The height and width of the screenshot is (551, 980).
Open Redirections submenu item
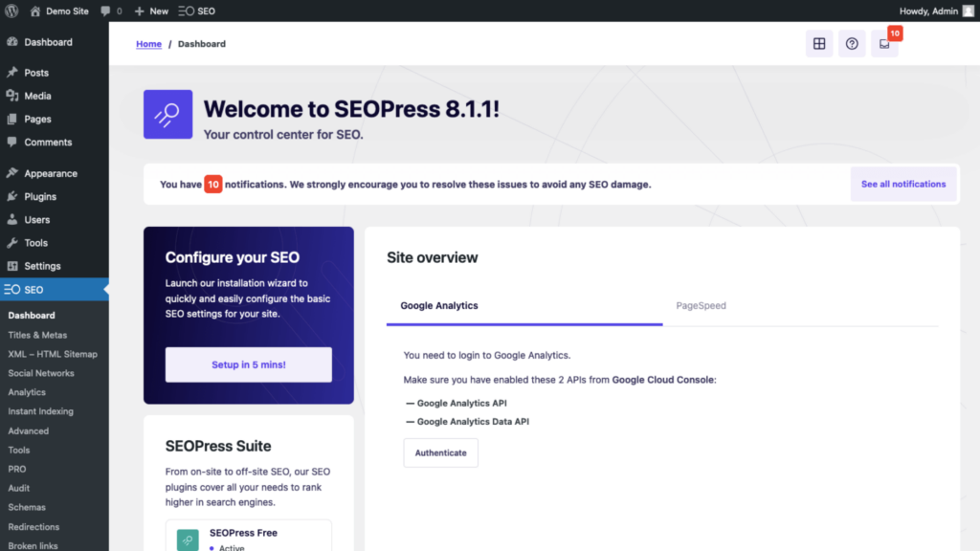point(33,527)
